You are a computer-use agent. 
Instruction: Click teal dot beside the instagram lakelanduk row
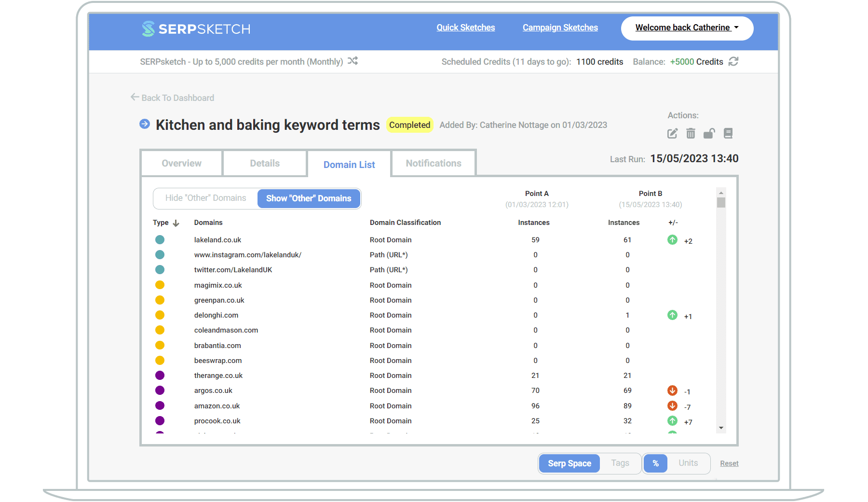click(x=160, y=255)
